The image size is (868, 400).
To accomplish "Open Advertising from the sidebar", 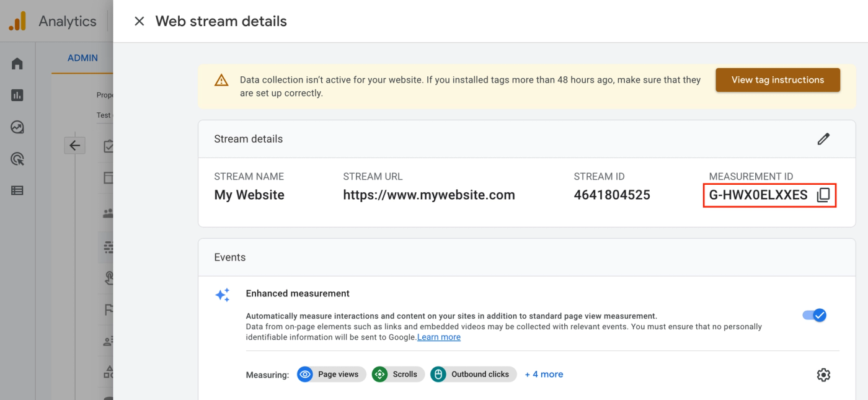I will (x=17, y=159).
